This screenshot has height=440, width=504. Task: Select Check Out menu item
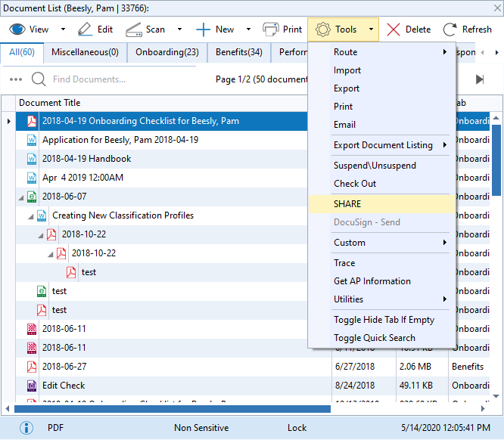point(382,184)
